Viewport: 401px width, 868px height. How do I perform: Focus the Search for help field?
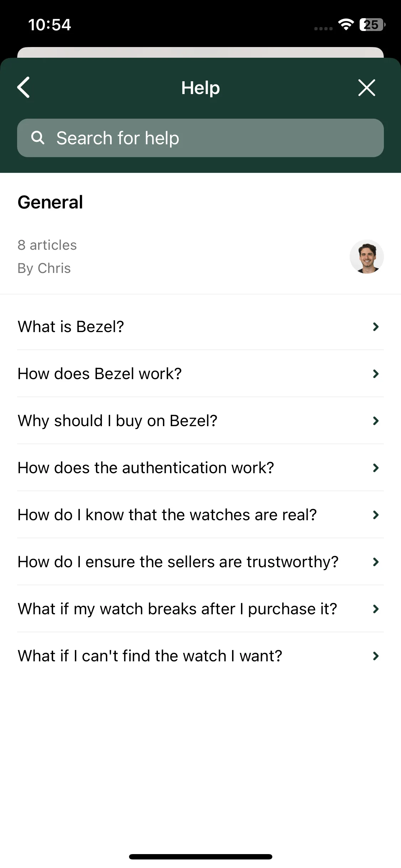tap(200, 138)
